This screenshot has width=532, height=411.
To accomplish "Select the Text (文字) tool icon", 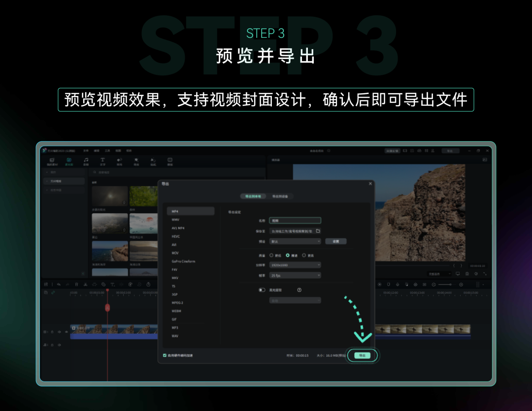I will (x=102, y=161).
